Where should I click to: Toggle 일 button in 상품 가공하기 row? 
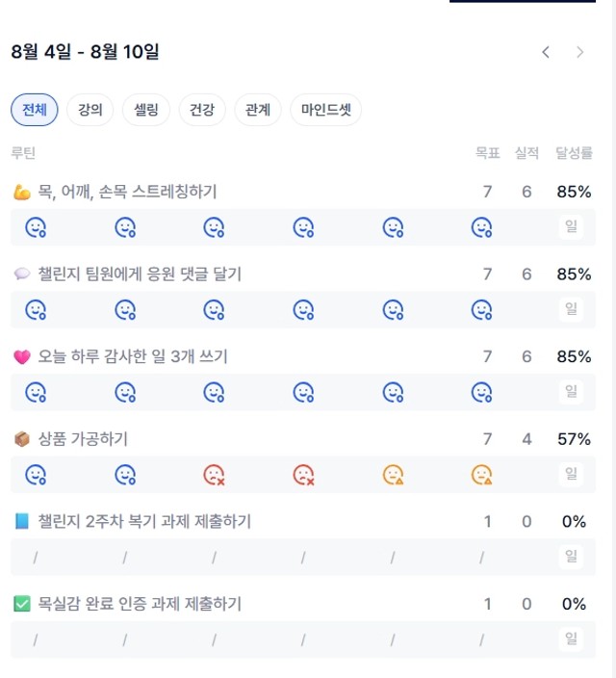pos(571,474)
